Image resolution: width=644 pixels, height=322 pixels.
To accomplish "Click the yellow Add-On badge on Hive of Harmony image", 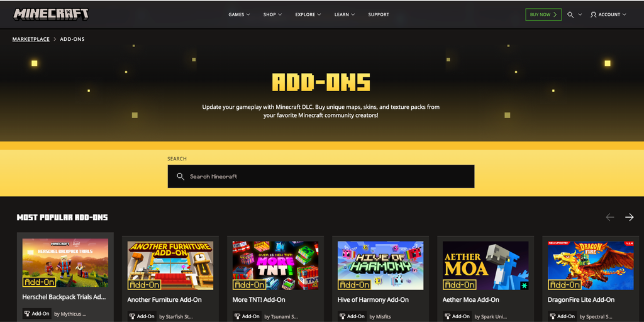I will [355, 285].
